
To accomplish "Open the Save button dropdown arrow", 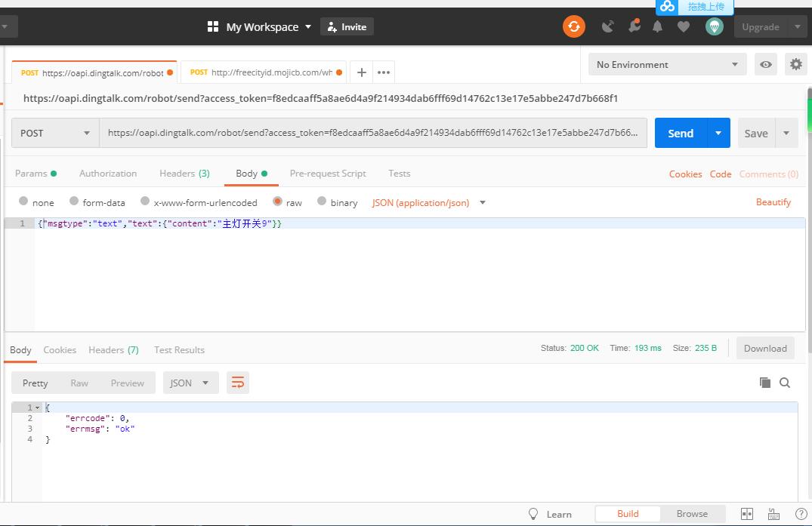I will tap(786, 133).
